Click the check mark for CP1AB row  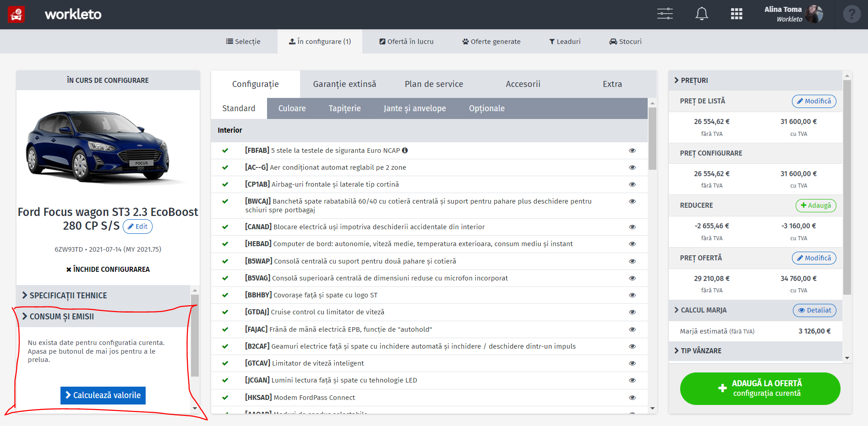coord(225,184)
